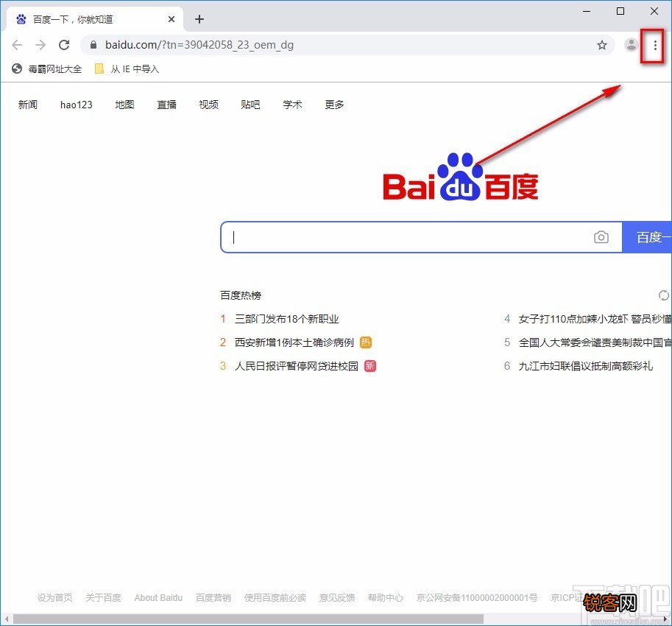
Task: Go forward with the forward arrow
Action: [x=40, y=45]
